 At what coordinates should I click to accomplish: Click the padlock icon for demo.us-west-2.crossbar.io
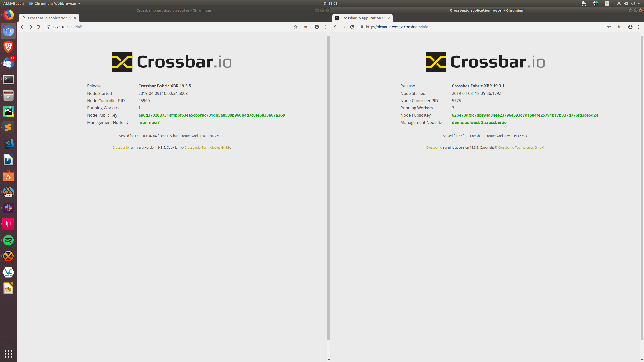tap(362, 27)
